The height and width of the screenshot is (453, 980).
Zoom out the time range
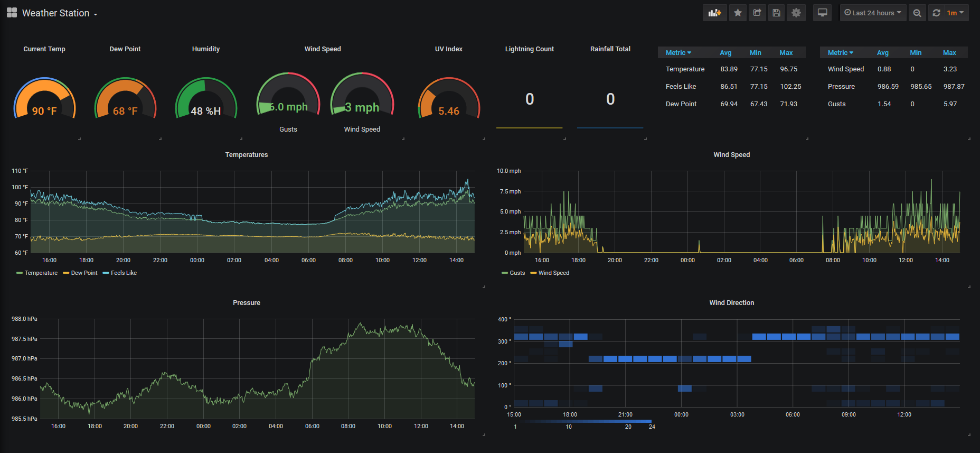coord(917,13)
